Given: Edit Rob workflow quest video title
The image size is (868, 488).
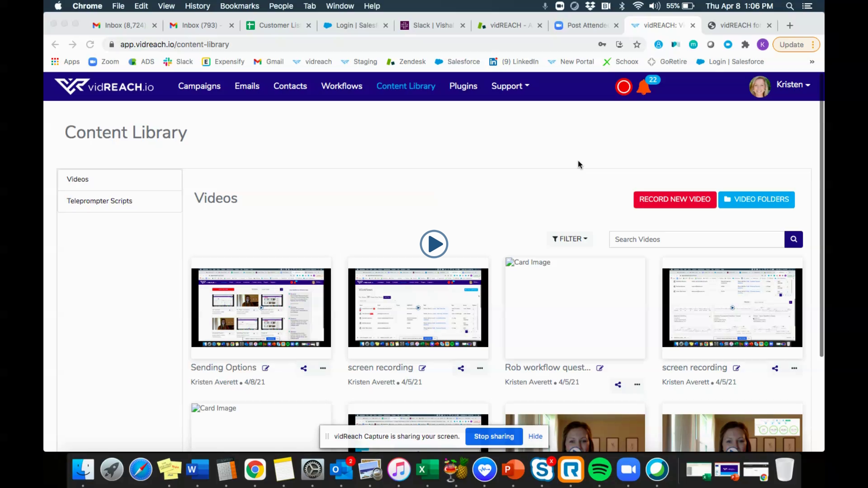Looking at the screenshot, I should pos(600,368).
